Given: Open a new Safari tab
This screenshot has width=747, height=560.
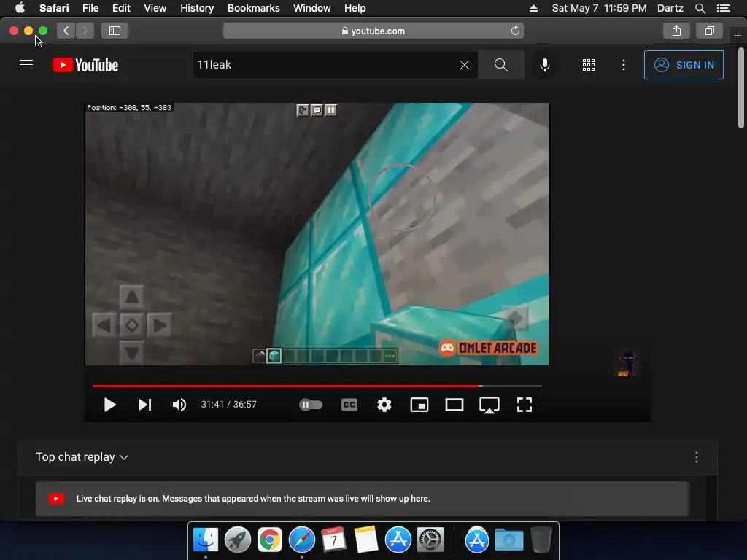Looking at the screenshot, I should [x=738, y=35].
